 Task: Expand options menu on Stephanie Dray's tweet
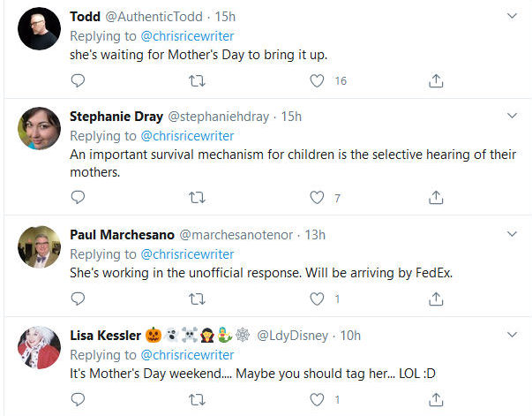pyautogui.click(x=511, y=116)
